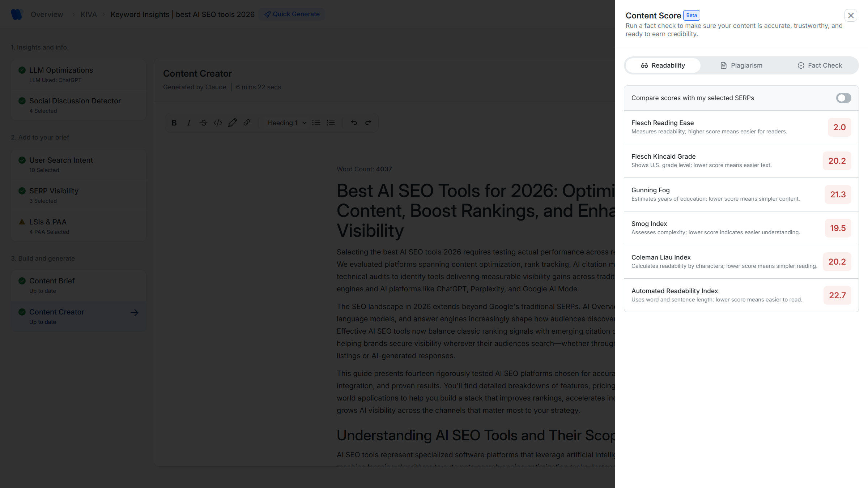
Task: Click the Italic formatting icon
Action: point(189,123)
